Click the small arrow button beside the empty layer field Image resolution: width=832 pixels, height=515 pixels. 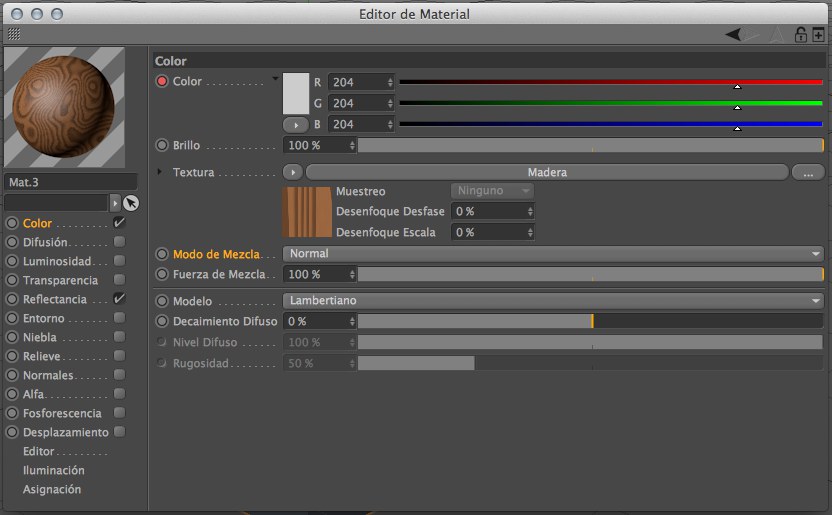click(x=115, y=203)
